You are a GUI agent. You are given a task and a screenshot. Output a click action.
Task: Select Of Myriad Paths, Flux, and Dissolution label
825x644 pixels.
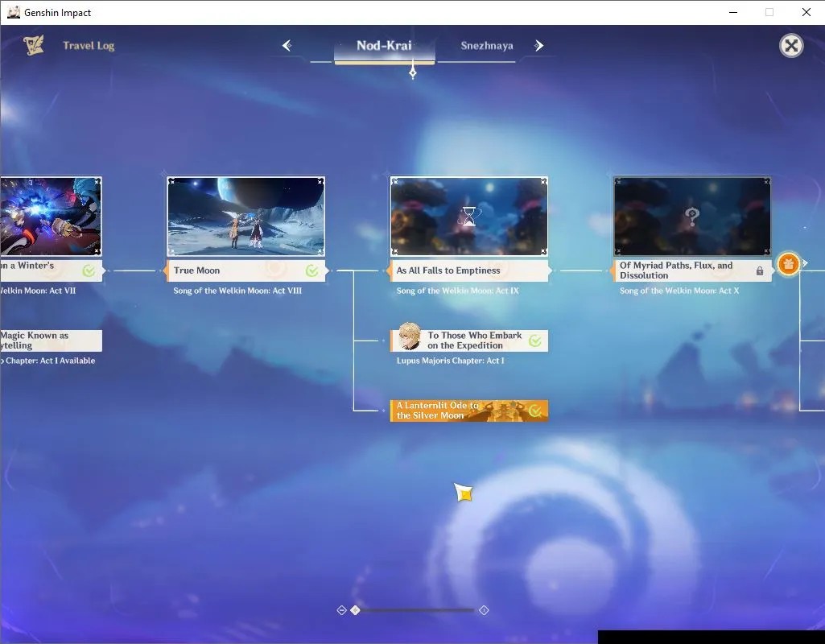coord(692,270)
